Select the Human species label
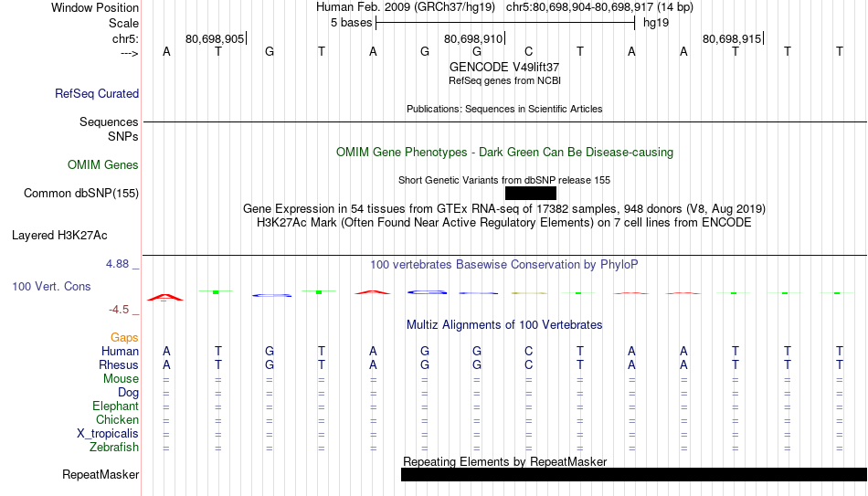868x496 pixels. pos(120,351)
